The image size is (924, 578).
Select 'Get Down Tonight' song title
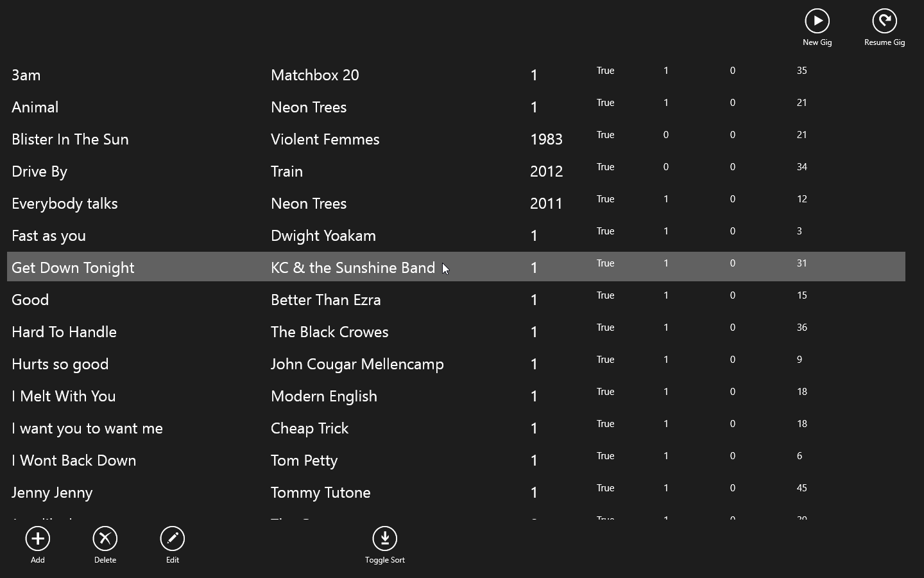point(73,268)
